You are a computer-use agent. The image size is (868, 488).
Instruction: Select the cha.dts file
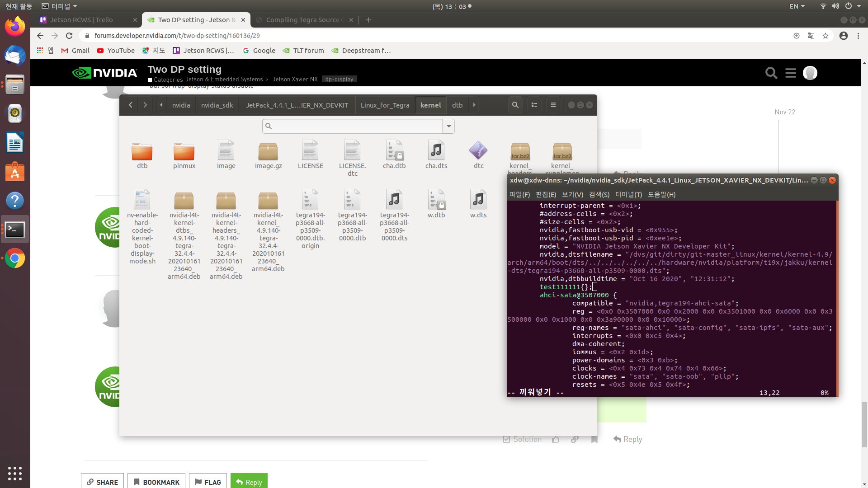click(x=436, y=155)
